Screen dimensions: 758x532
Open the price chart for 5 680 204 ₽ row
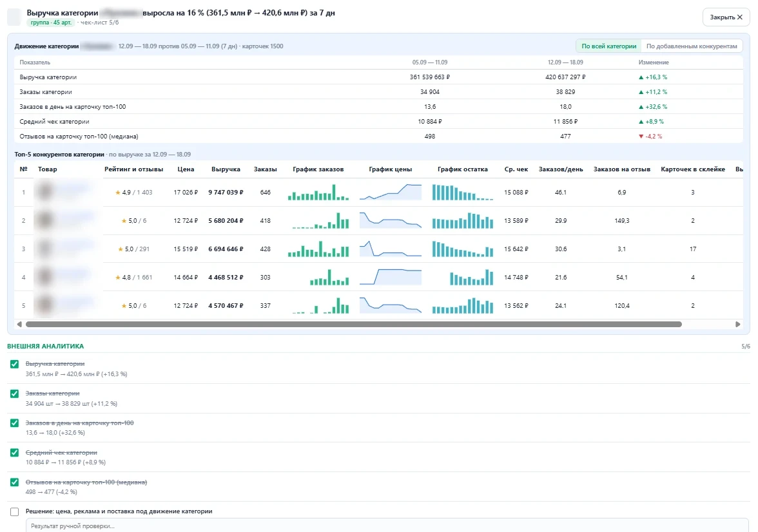coord(390,220)
